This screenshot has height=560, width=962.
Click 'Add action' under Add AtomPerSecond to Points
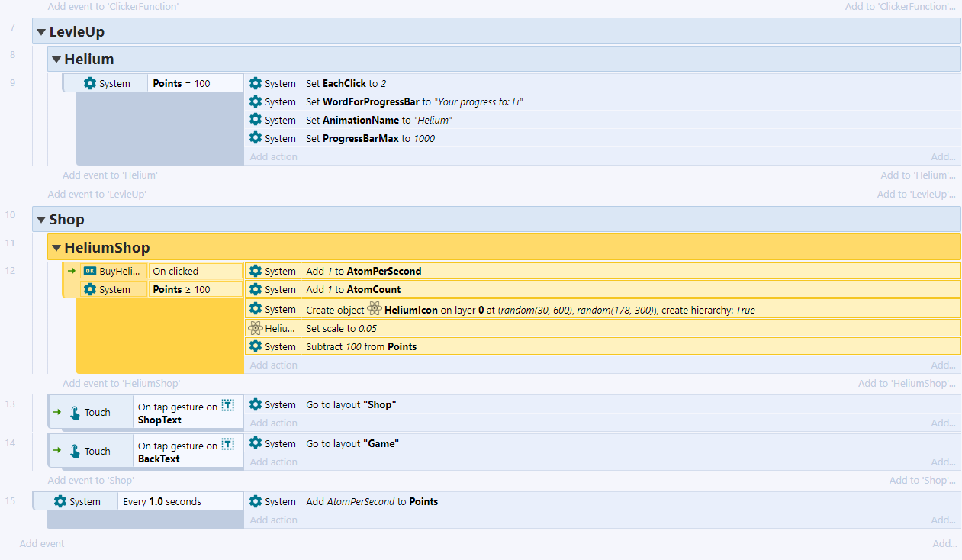pyautogui.click(x=274, y=520)
